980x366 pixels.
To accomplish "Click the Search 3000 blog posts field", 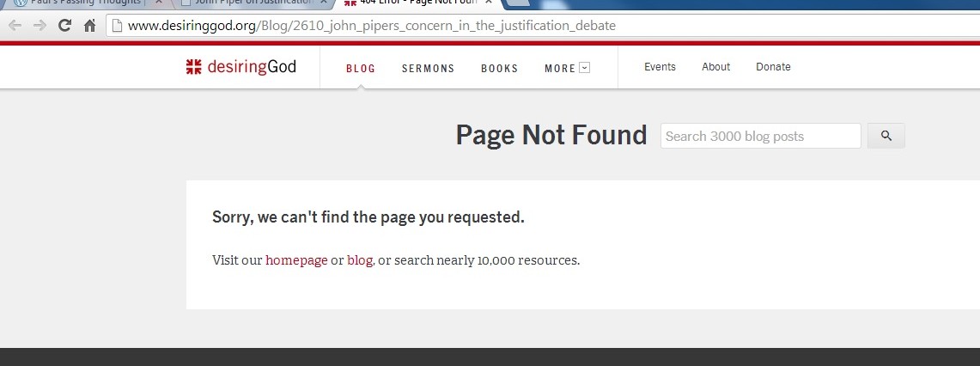I will pyautogui.click(x=760, y=136).
